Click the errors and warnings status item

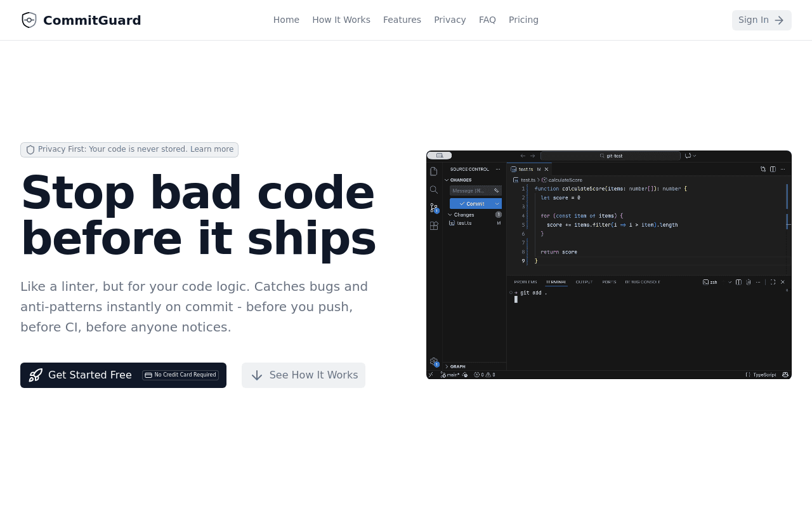pyautogui.click(x=485, y=375)
